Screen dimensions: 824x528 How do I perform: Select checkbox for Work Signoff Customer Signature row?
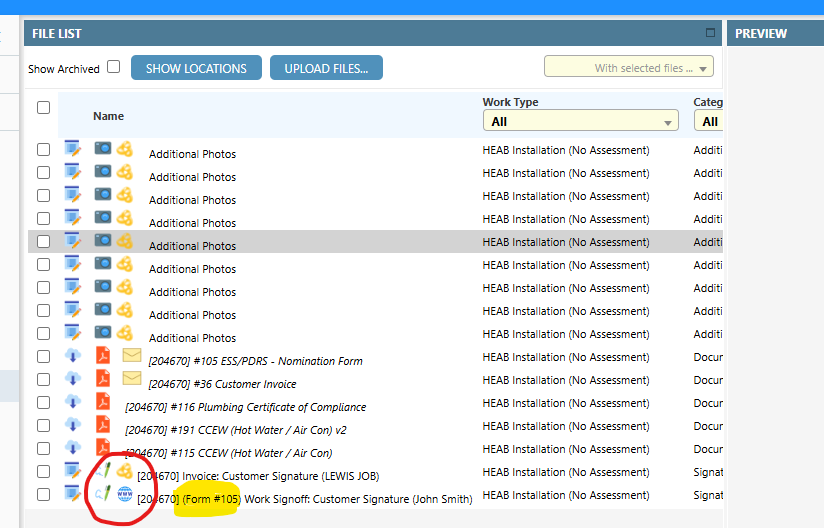tap(43, 494)
